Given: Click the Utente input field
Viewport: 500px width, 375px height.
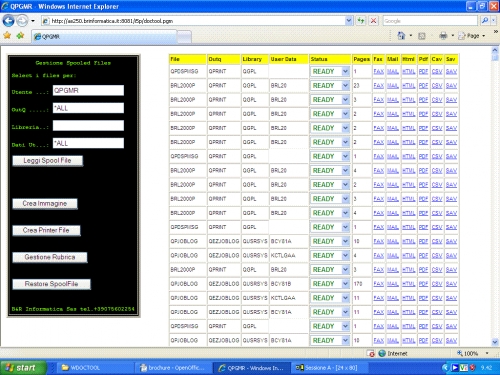Looking at the screenshot, I should click(x=88, y=90).
